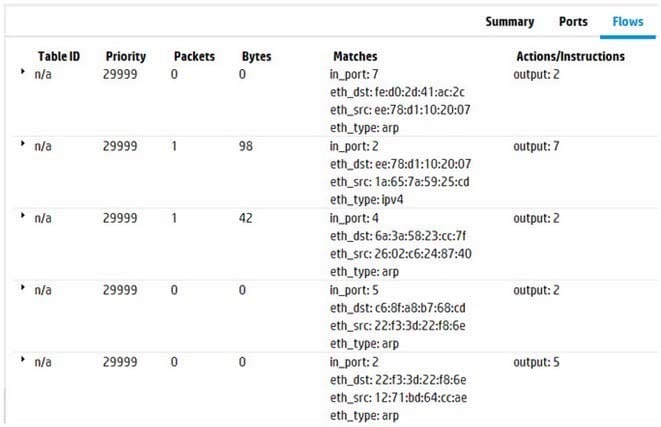Expand the ipv4 flow row outputting to 7
The width and height of the screenshot is (661, 427).
22,145
